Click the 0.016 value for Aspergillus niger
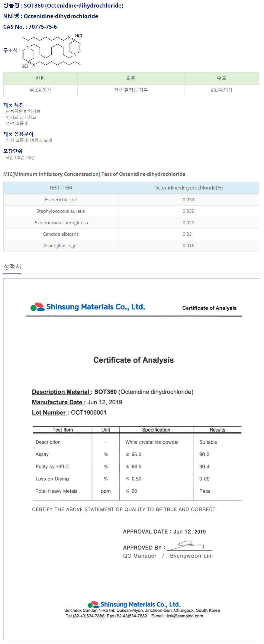Viewport: 264px width, 644px height. click(x=188, y=246)
